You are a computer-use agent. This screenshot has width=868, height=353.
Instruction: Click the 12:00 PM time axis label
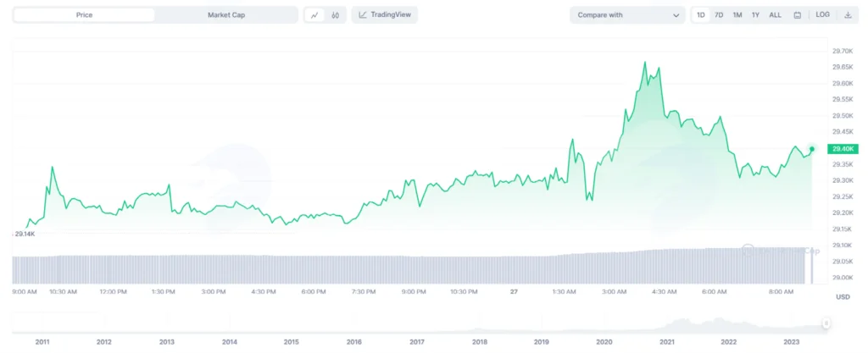point(113,292)
